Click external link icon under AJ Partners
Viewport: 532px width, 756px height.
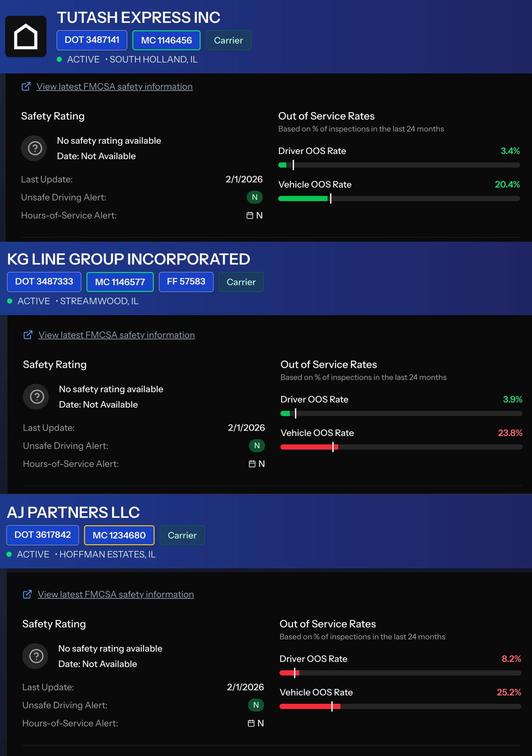27,594
